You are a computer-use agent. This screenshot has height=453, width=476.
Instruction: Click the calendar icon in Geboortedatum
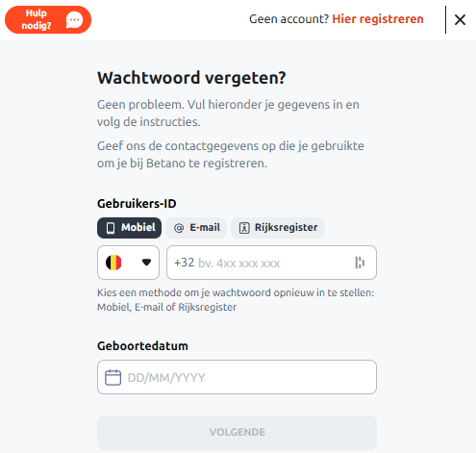click(x=113, y=377)
